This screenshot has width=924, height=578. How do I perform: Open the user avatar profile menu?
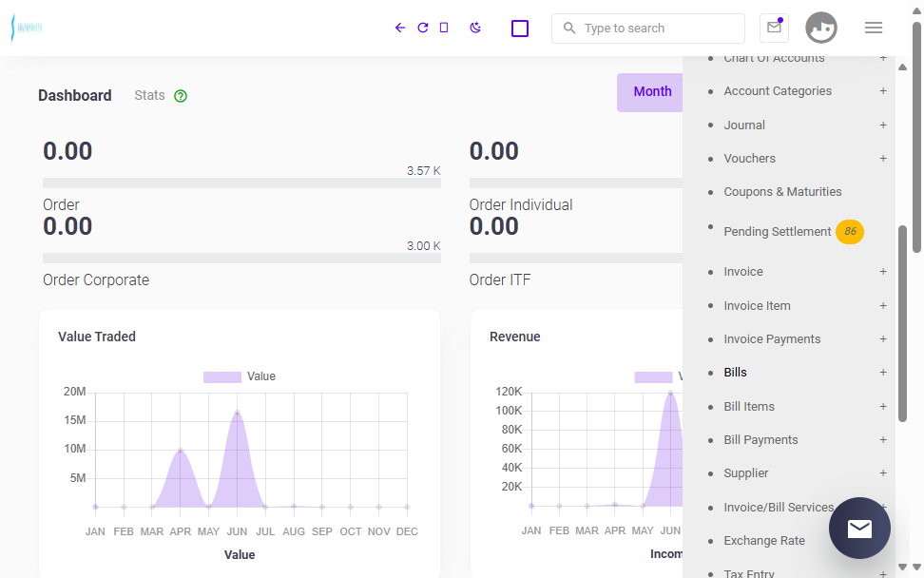point(821,28)
